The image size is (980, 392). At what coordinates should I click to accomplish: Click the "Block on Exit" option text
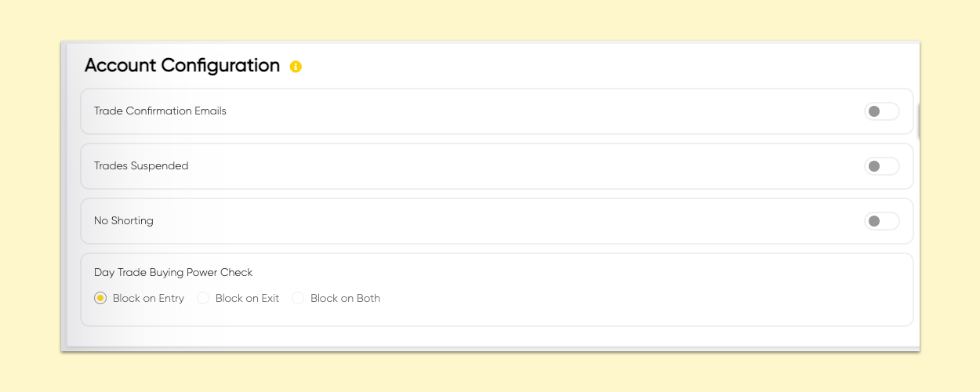(247, 298)
